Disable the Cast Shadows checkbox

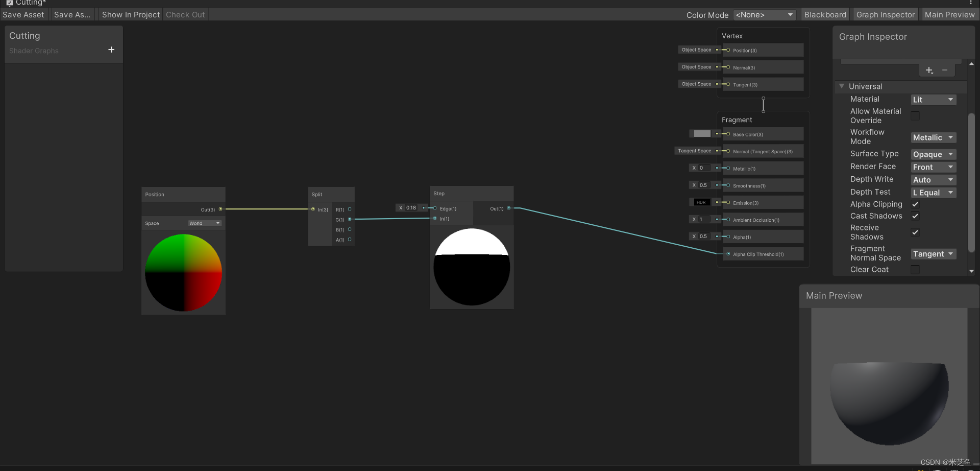point(915,216)
